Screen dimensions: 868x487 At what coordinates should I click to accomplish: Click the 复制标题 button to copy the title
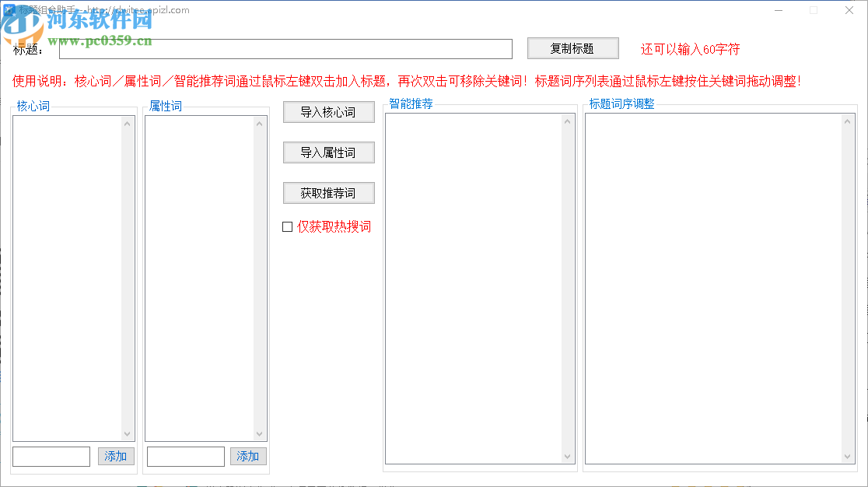click(x=572, y=48)
